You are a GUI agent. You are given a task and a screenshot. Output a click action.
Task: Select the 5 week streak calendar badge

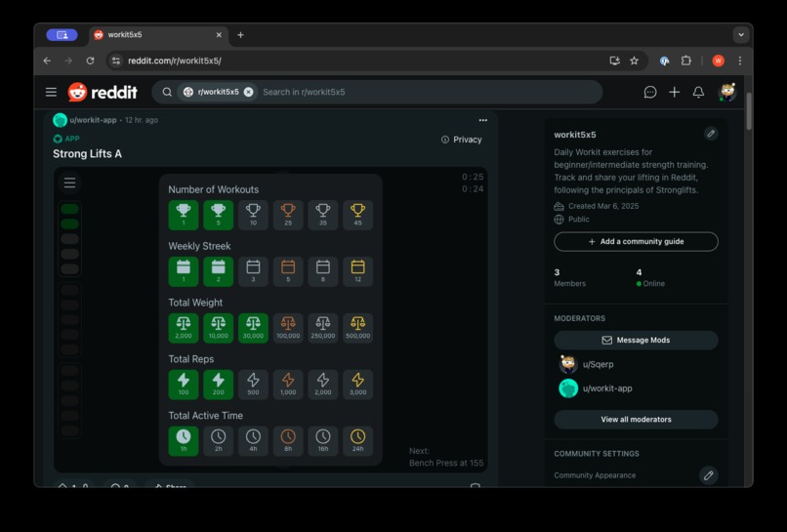288,271
